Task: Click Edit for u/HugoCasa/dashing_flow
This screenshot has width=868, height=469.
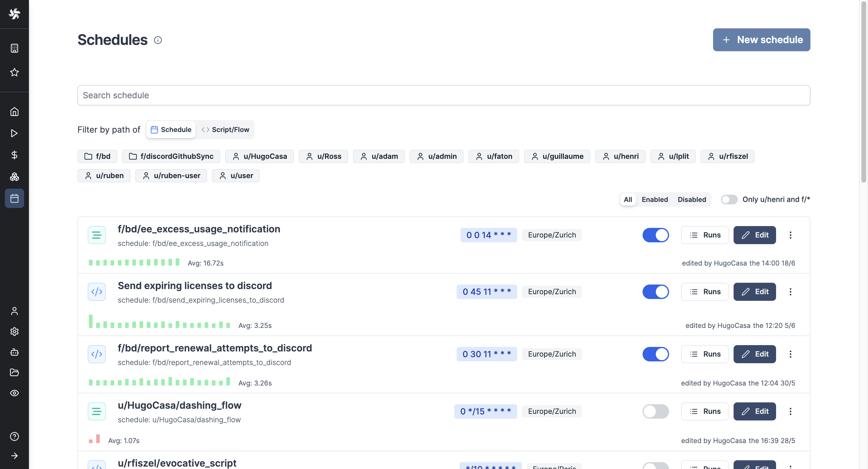Action: tap(754, 411)
